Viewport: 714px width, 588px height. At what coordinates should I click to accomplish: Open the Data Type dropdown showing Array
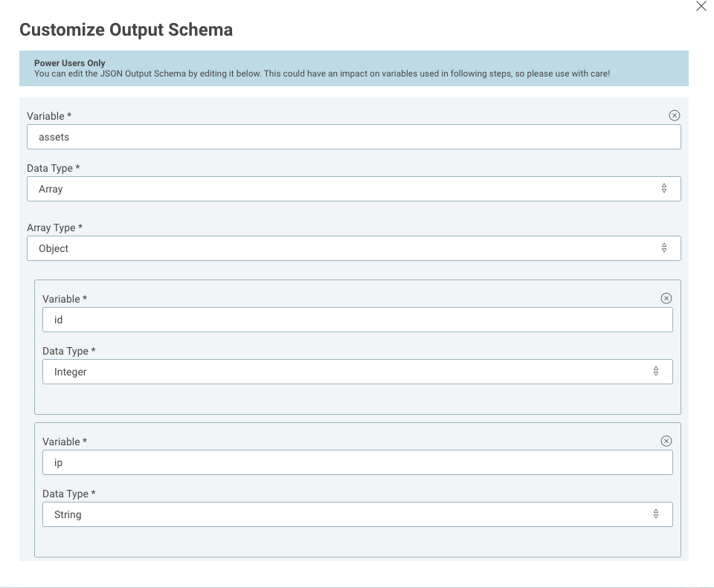tap(354, 189)
